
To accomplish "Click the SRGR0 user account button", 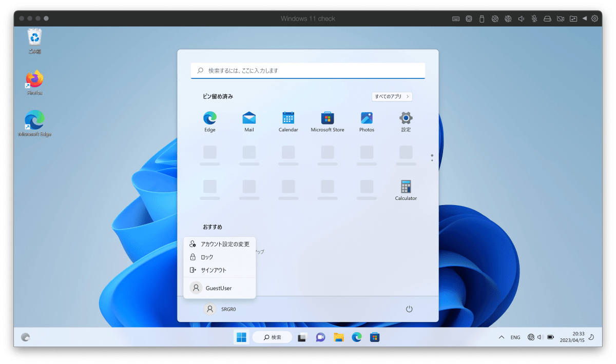I will 221,309.
